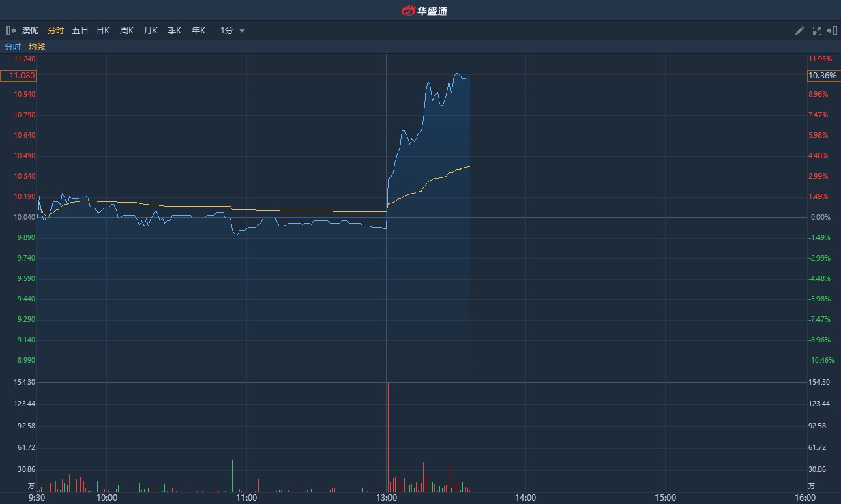Click the 华盛通 logo in the title bar
This screenshot has height=504, width=841.
424,10
